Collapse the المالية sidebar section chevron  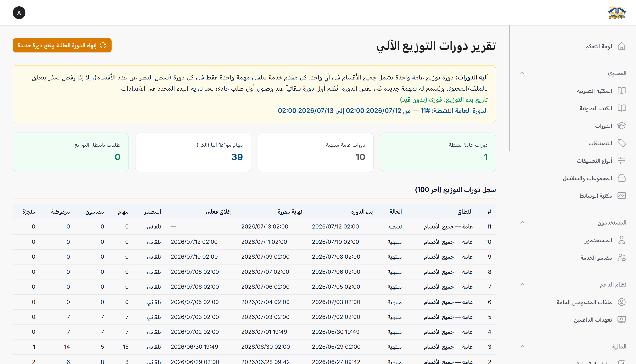[522, 346]
